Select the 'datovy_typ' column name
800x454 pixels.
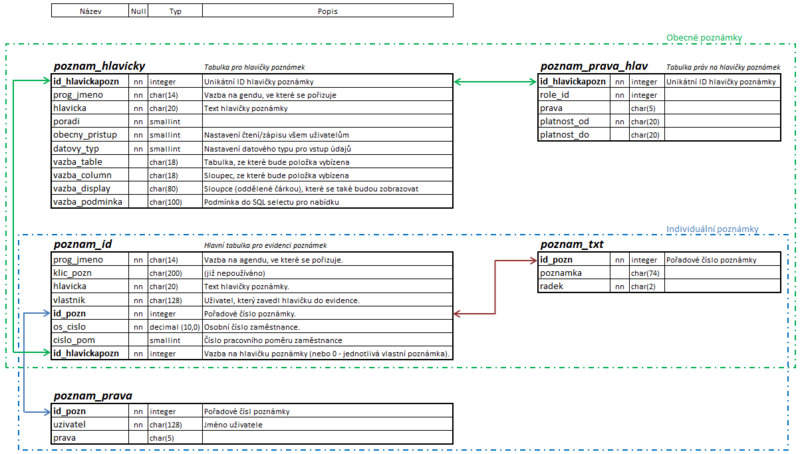[x=76, y=148]
